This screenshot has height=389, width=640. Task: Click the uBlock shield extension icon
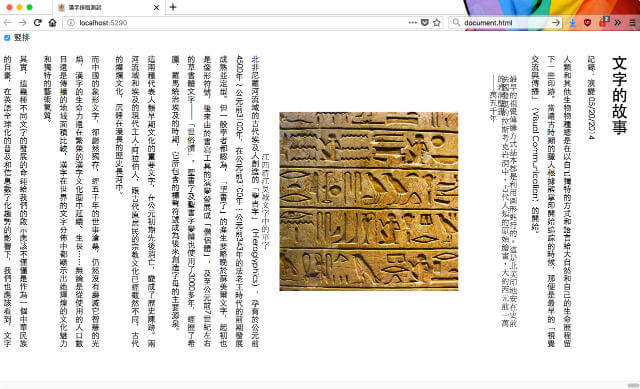click(587, 23)
